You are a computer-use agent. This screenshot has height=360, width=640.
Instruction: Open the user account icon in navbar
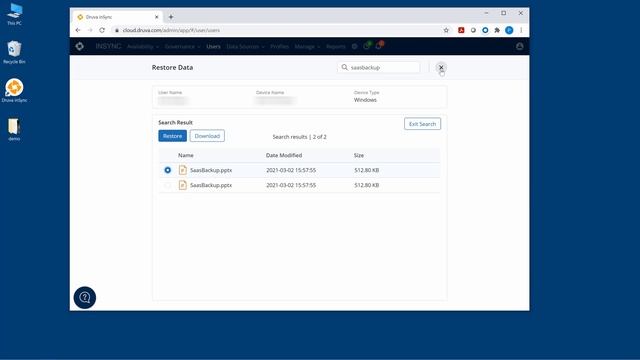click(520, 47)
